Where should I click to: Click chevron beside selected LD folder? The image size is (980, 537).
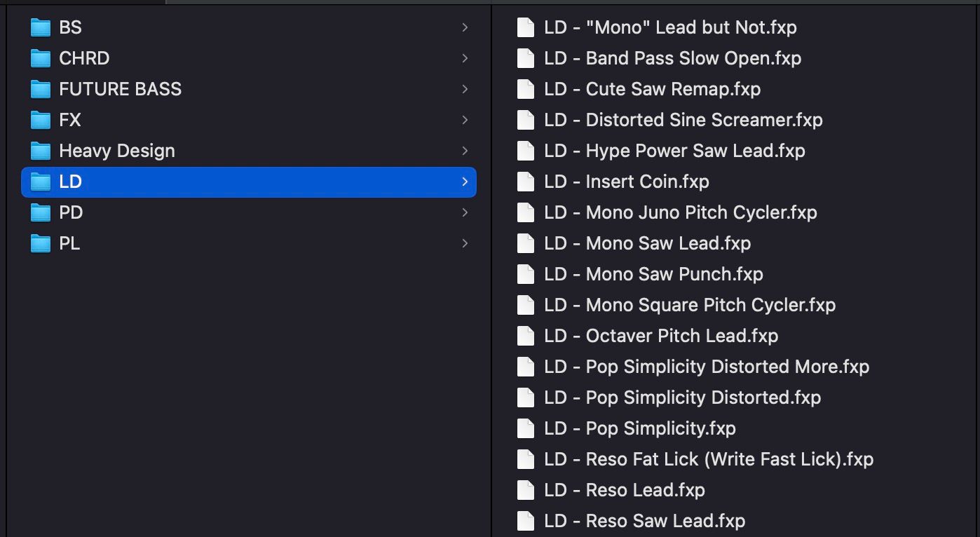click(465, 182)
